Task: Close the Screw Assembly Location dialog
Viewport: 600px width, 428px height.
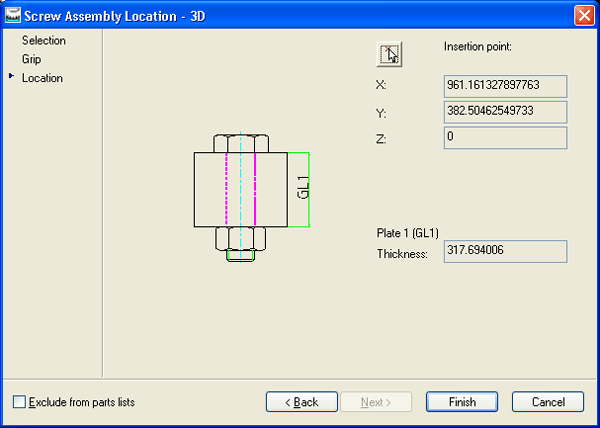Action: [584, 15]
